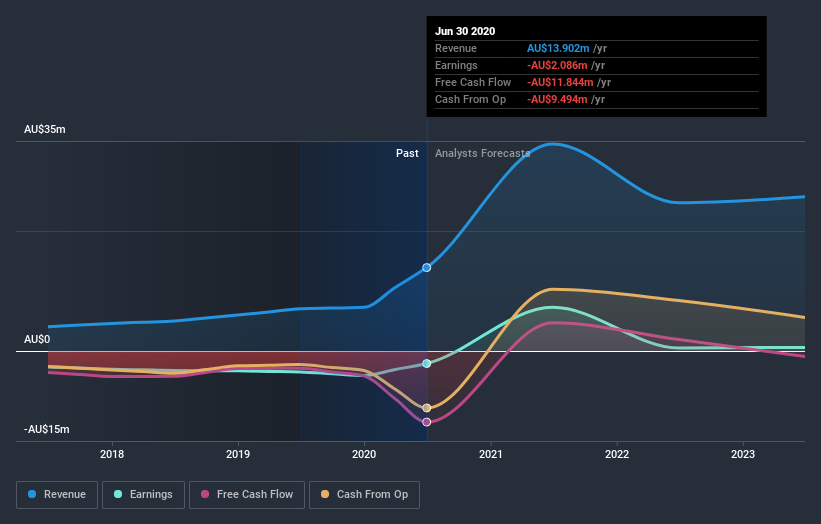Screen dimensions: 821x524
Task: Click the -AU$2.086m earnings value
Action: coord(557,65)
